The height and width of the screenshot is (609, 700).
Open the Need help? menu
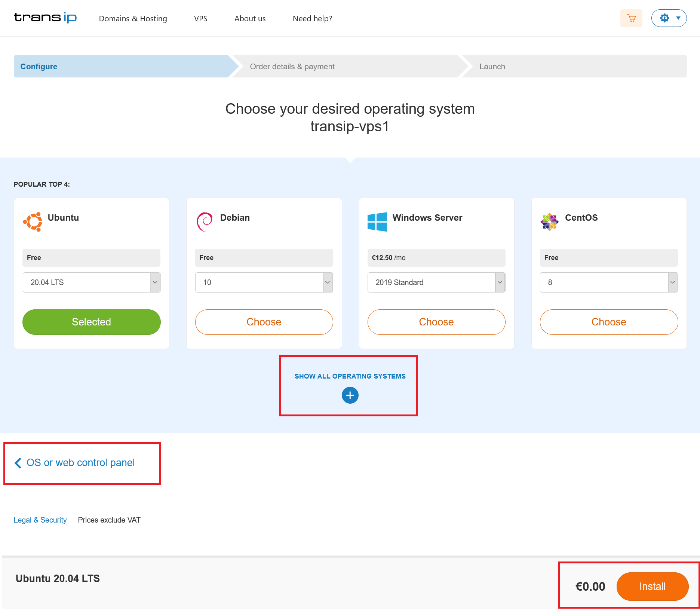click(312, 19)
